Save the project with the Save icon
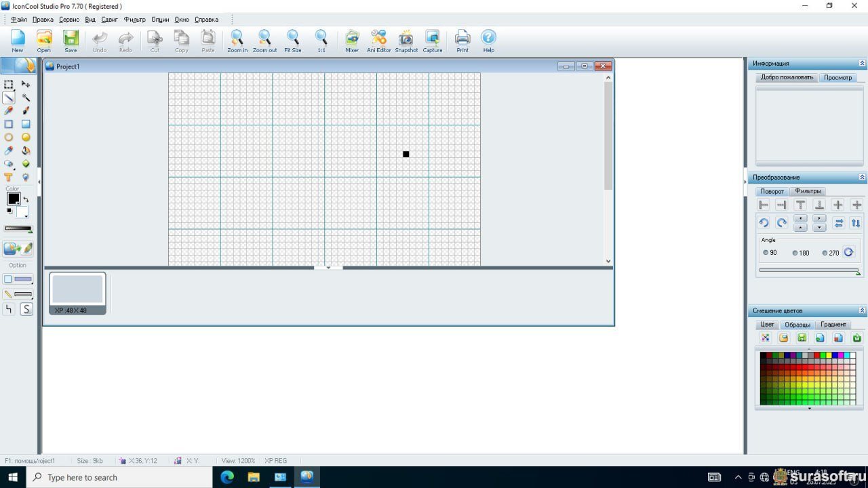Viewport: 868px width, 488px height. coord(71,41)
